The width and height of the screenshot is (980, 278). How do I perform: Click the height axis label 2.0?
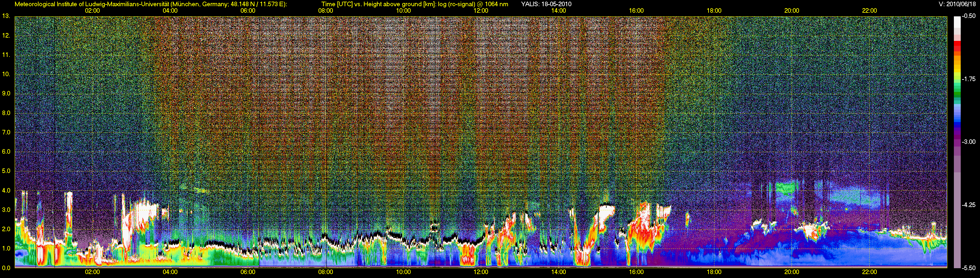point(6,229)
